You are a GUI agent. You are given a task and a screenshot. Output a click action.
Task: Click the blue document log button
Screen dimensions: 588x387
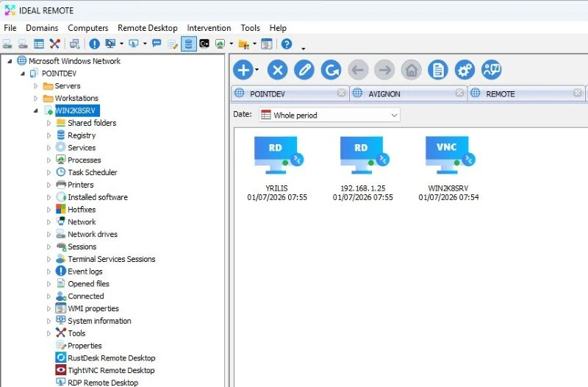(x=438, y=70)
